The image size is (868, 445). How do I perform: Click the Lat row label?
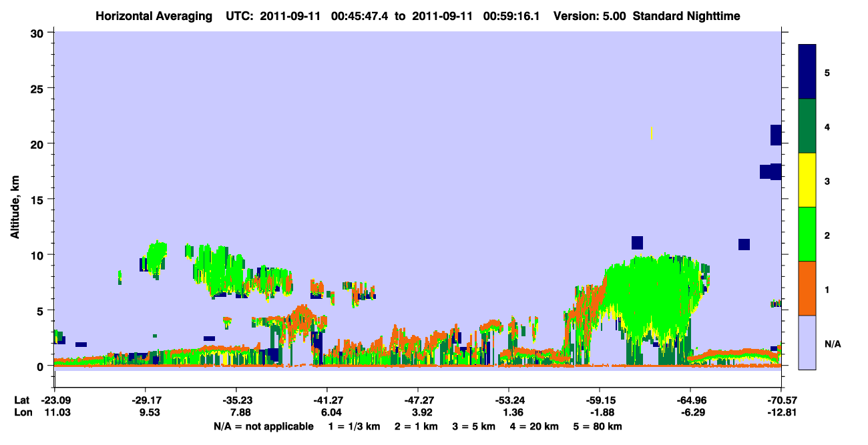[x=21, y=400]
